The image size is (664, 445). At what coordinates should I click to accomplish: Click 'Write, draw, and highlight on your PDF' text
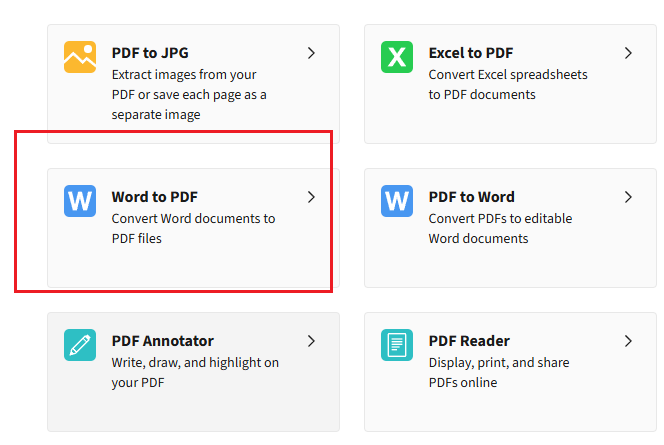pyautogui.click(x=195, y=372)
